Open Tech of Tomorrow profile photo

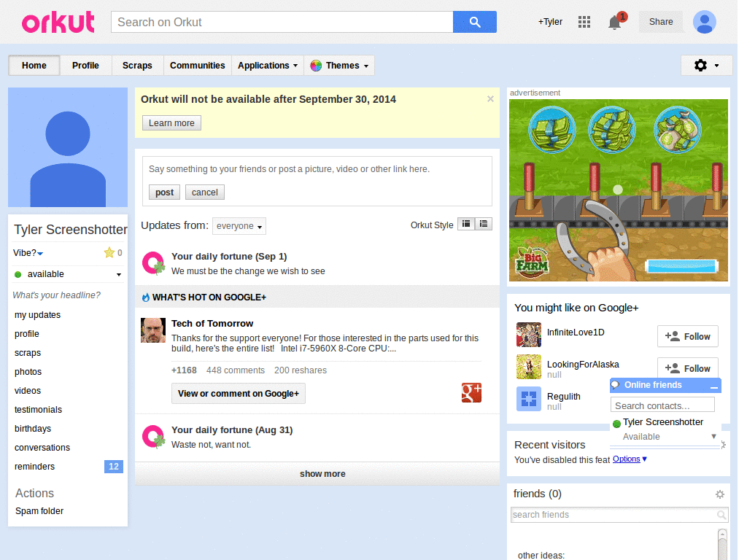point(153,330)
